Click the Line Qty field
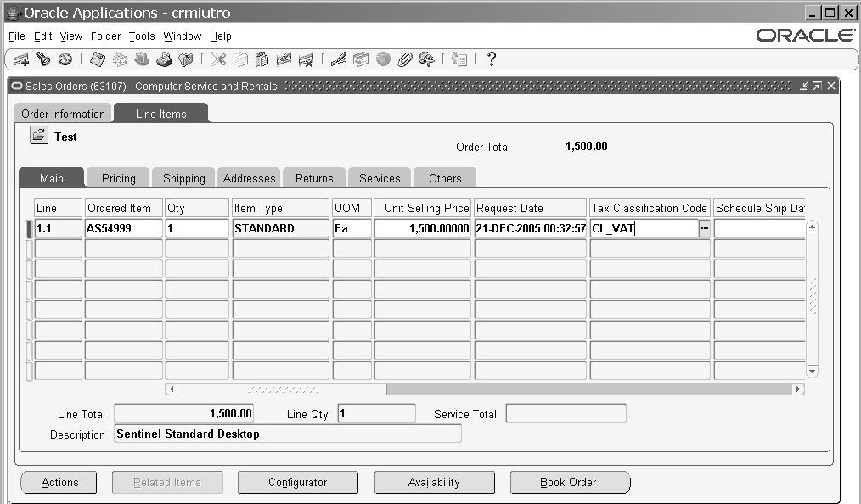861x504 pixels. (x=377, y=413)
